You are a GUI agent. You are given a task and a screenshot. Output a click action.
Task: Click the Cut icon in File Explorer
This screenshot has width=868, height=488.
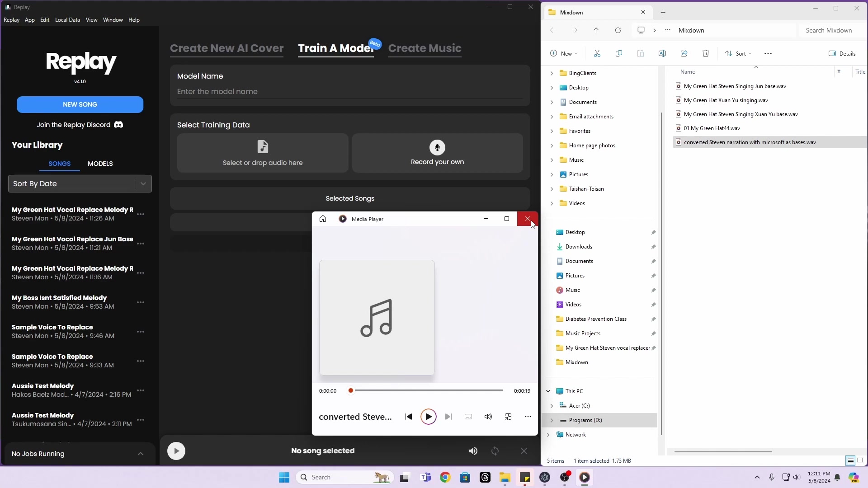pyautogui.click(x=597, y=53)
